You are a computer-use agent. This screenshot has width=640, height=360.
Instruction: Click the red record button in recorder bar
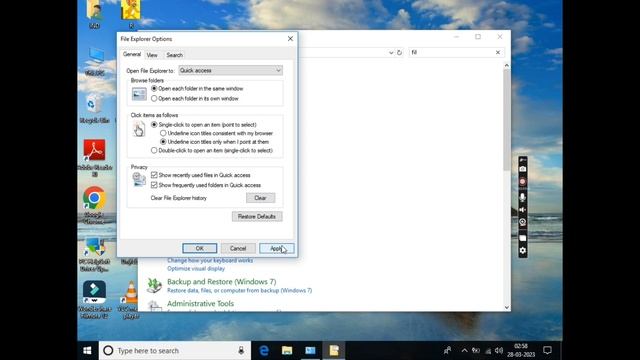tap(522, 182)
